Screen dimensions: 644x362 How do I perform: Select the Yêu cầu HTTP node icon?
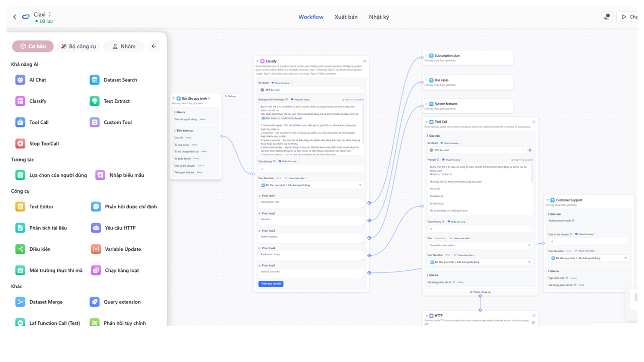coord(96,228)
